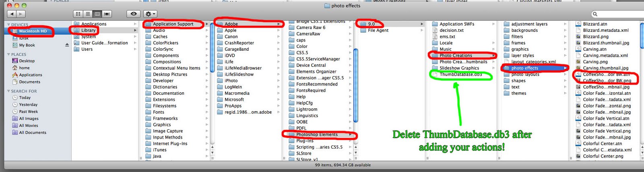Expand the Applications folder arrow
The image size is (644, 172).
pyautogui.click(x=135, y=24)
